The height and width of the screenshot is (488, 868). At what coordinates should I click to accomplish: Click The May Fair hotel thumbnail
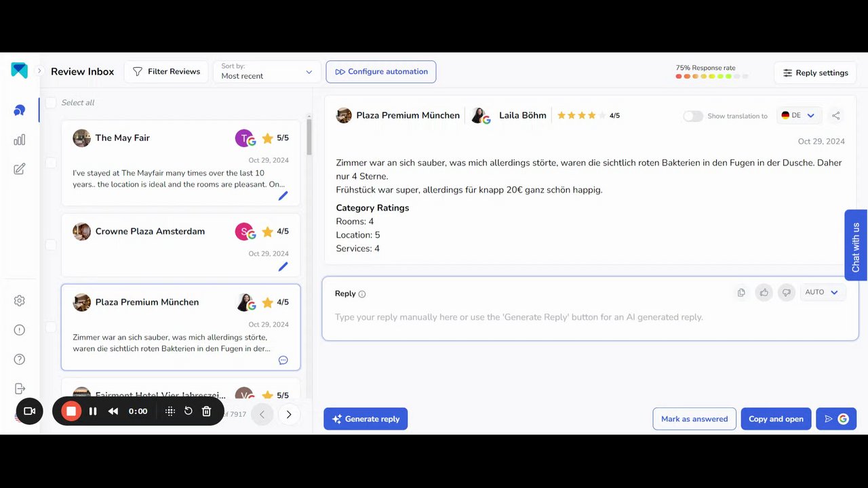[x=82, y=138]
